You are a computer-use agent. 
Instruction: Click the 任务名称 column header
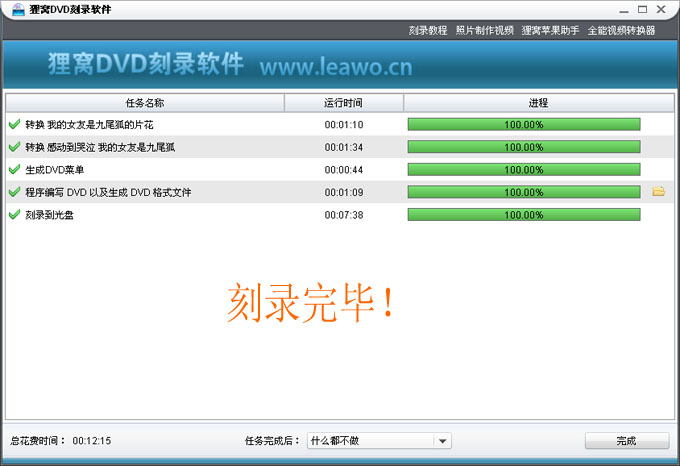pos(145,103)
